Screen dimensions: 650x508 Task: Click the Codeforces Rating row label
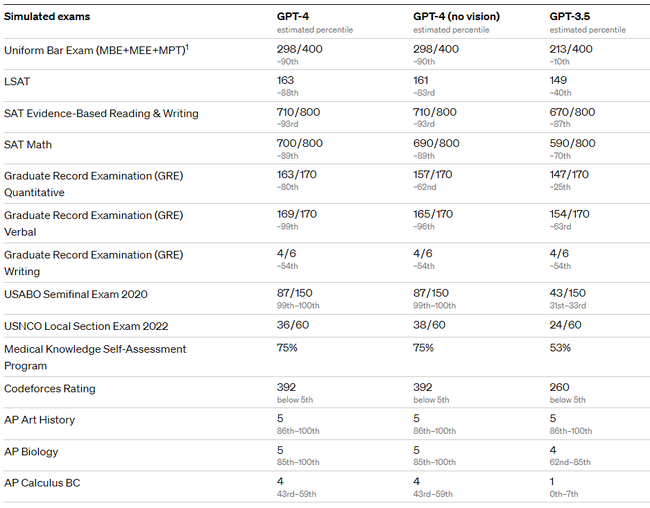tap(50, 389)
